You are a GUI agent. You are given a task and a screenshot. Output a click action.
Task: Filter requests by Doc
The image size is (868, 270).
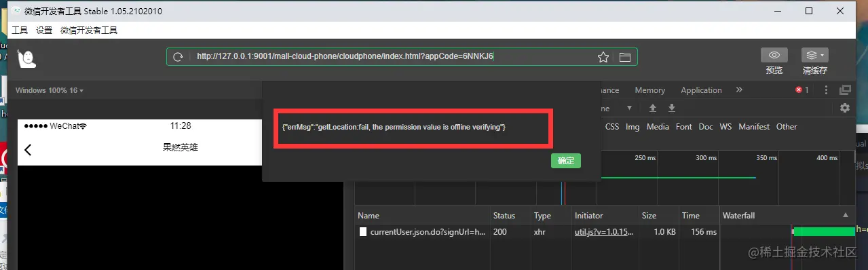click(706, 127)
